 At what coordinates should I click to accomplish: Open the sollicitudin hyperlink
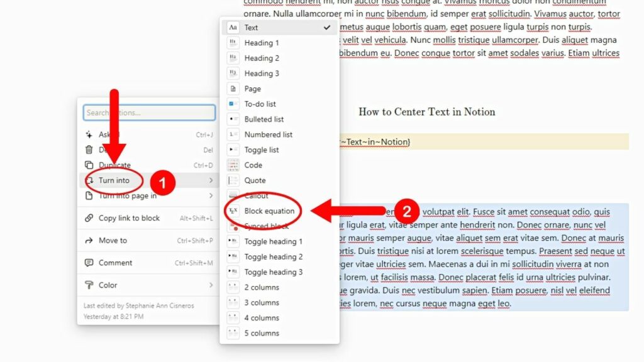(509, 14)
